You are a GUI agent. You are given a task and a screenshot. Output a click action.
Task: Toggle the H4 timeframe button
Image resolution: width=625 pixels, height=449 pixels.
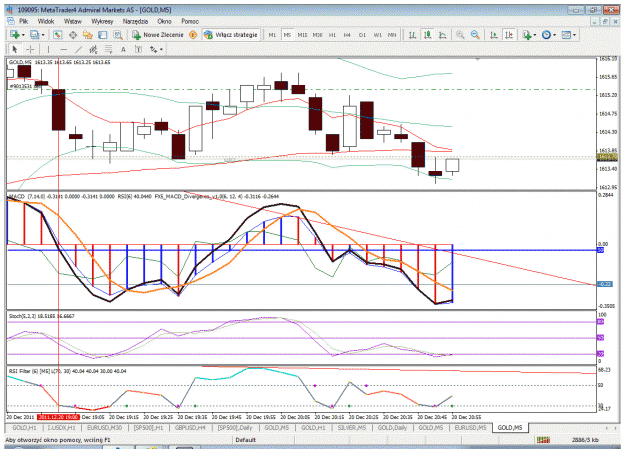347,35
